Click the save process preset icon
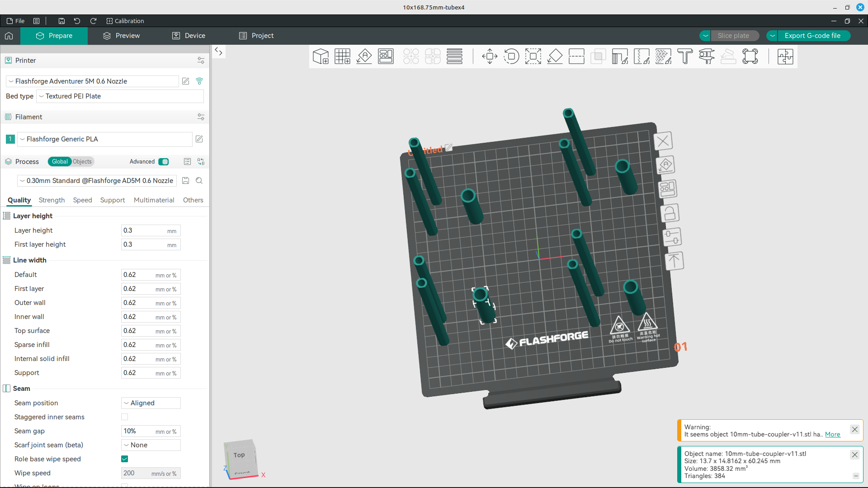 click(x=185, y=181)
